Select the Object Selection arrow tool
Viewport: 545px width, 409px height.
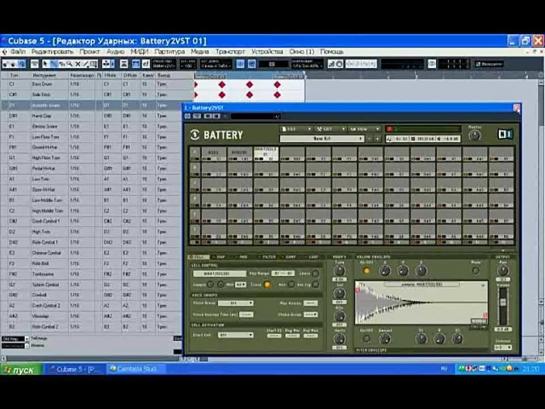[x=45, y=64]
